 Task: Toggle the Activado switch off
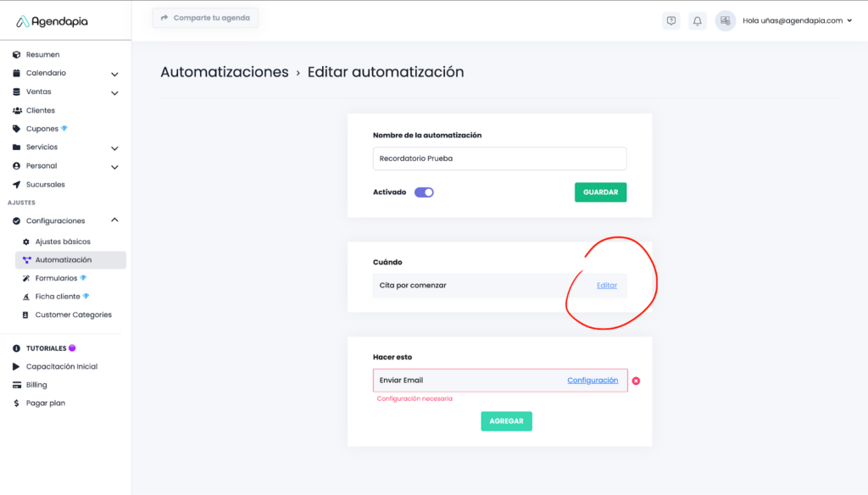coord(424,192)
